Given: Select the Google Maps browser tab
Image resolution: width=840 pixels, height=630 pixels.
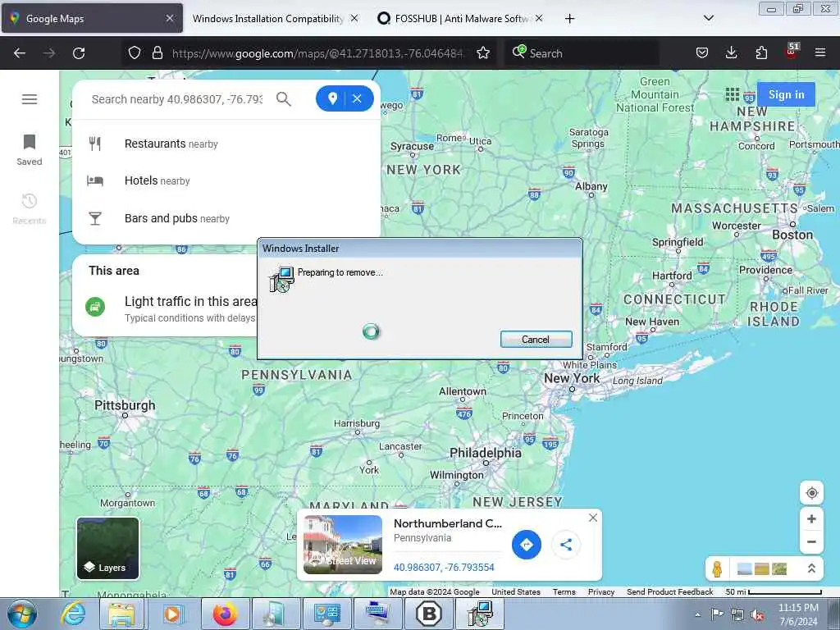Looking at the screenshot, I should pos(92,18).
